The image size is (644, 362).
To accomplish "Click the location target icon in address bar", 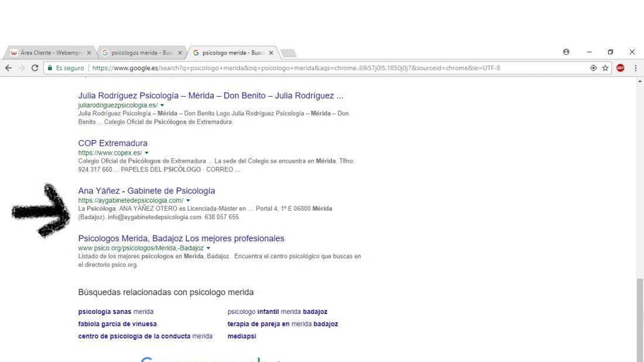I will (x=594, y=68).
